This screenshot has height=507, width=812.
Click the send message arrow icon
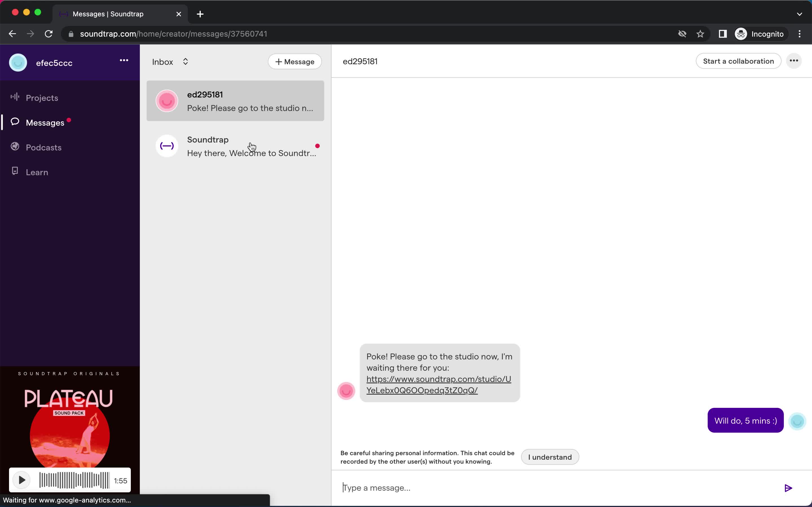789,488
